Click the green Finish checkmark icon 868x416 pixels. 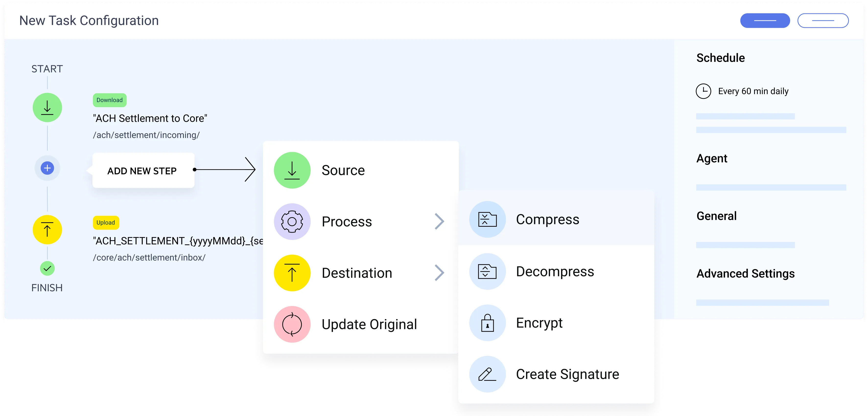click(x=47, y=268)
